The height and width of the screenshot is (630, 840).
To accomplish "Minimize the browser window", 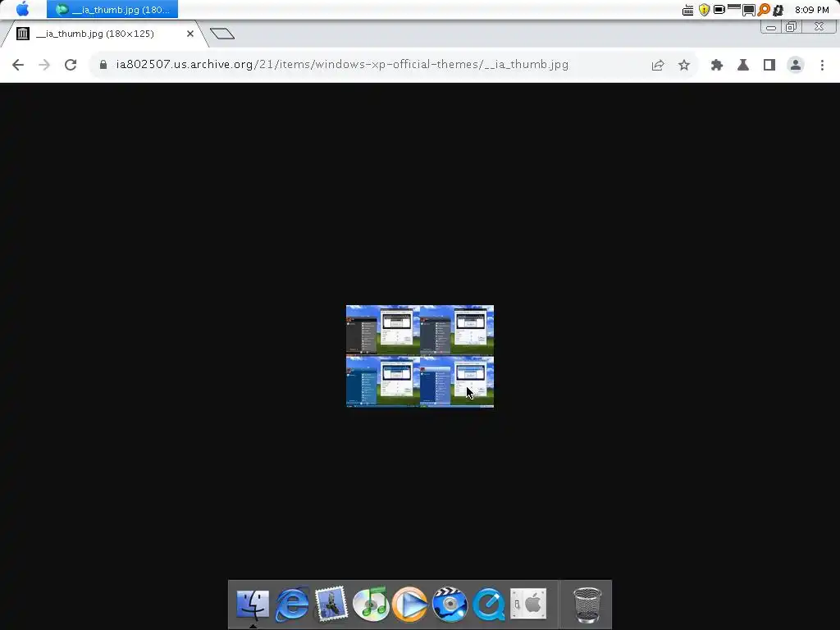I will [x=771, y=27].
